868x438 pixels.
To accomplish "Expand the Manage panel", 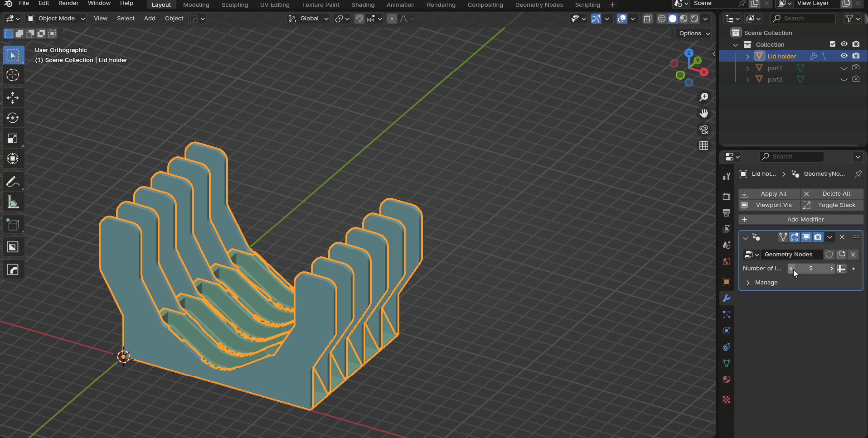I will (x=766, y=283).
